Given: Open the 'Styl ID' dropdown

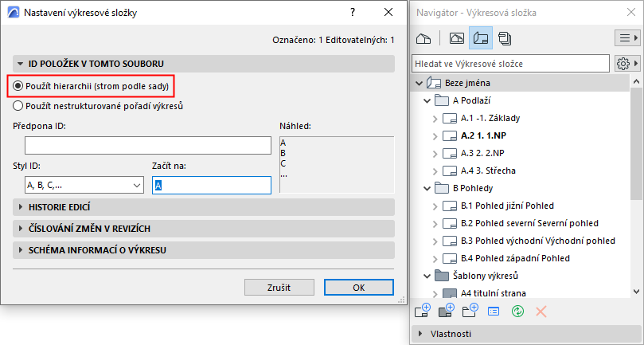Looking at the screenshot, I should coord(78,185).
